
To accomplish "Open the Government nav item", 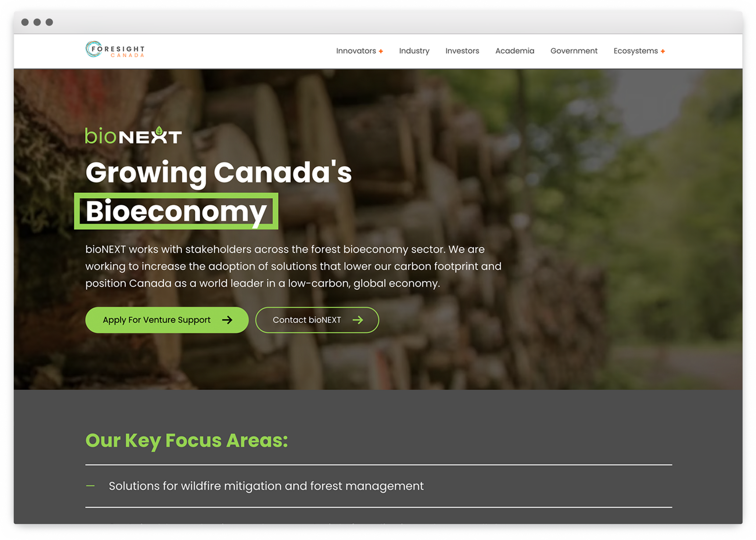I will point(574,51).
